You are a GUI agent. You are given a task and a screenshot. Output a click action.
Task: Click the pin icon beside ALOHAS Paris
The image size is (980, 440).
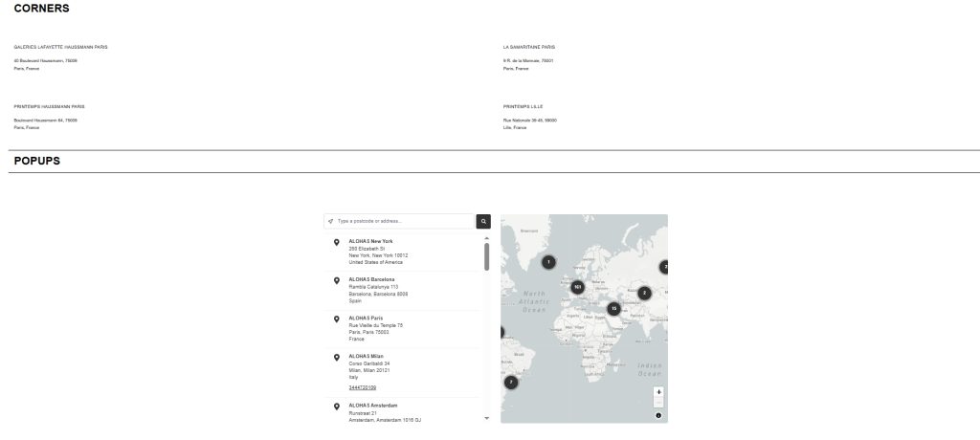[336, 319]
